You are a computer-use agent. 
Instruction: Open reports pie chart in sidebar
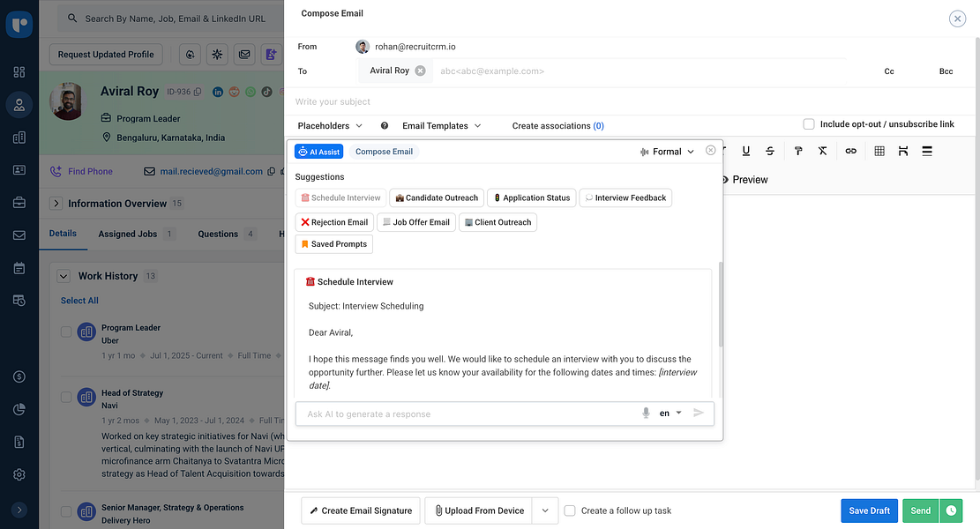pyautogui.click(x=19, y=409)
